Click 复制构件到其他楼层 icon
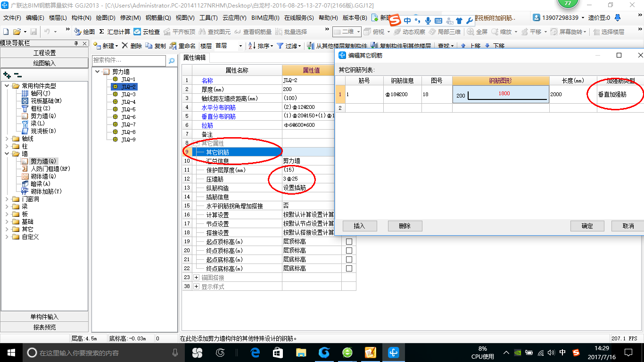This screenshot has height=362, width=644. 374,46
